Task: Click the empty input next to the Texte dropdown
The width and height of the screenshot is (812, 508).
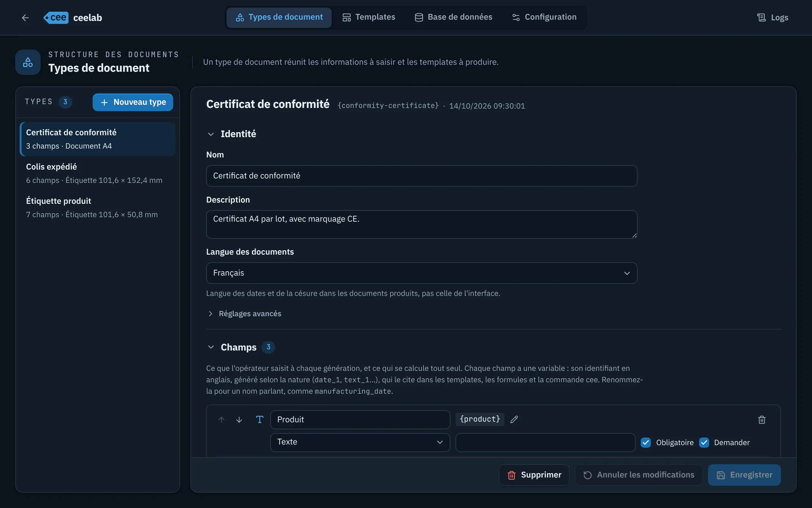Action: pyautogui.click(x=545, y=443)
